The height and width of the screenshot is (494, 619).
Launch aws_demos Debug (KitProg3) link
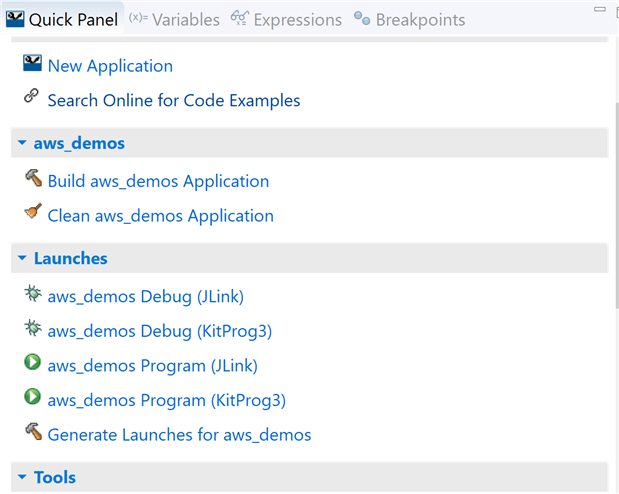click(160, 330)
